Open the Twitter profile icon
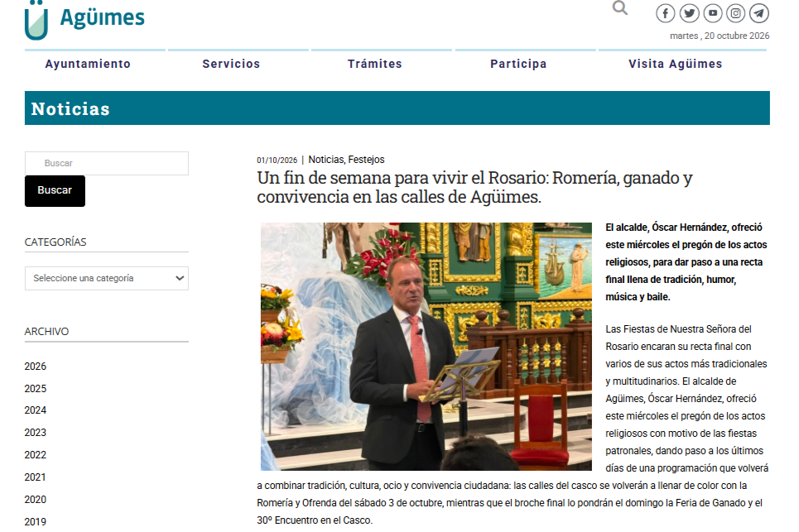This screenshot has height=532, width=799. pos(689,13)
